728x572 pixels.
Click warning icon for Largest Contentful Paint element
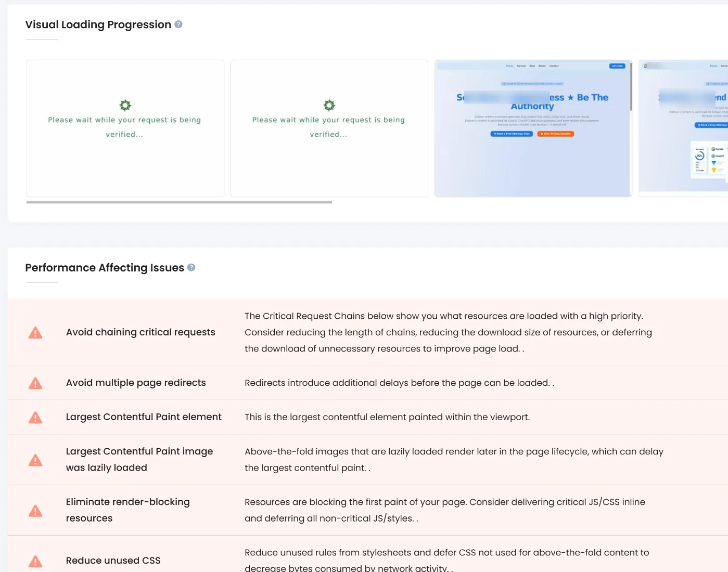click(x=35, y=418)
